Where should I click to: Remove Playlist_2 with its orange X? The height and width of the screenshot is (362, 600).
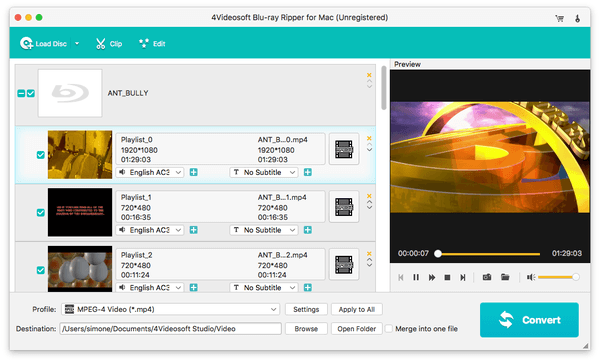tap(369, 254)
